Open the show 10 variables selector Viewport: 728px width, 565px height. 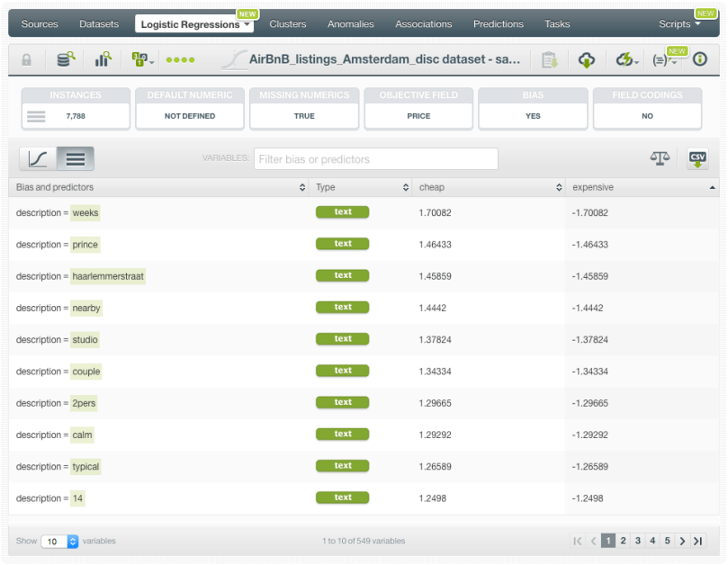[60, 542]
